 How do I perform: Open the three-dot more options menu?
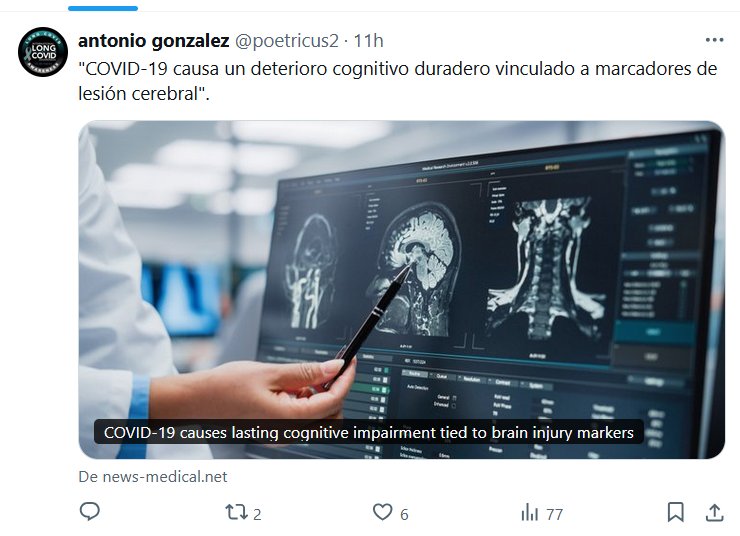click(714, 40)
